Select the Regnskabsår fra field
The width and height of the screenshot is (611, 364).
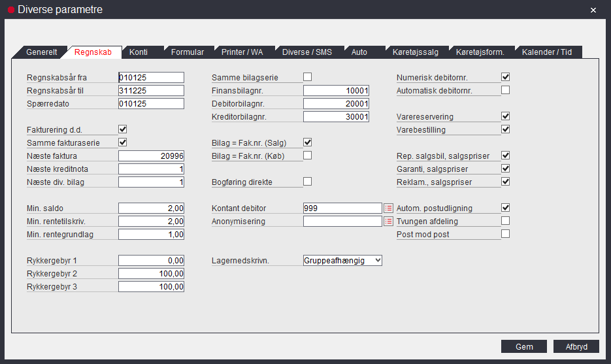[151, 77]
